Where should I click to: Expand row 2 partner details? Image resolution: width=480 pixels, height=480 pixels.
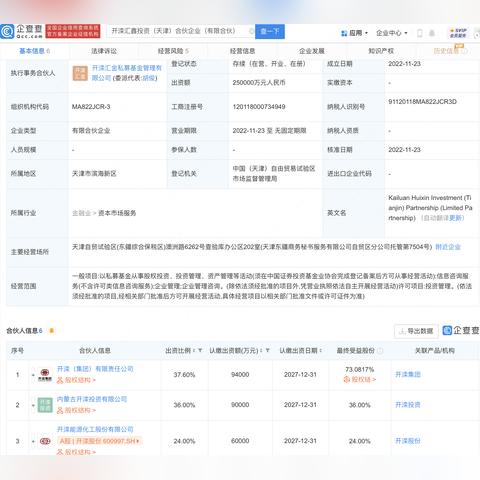pyautogui.click(x=33, y=405)
